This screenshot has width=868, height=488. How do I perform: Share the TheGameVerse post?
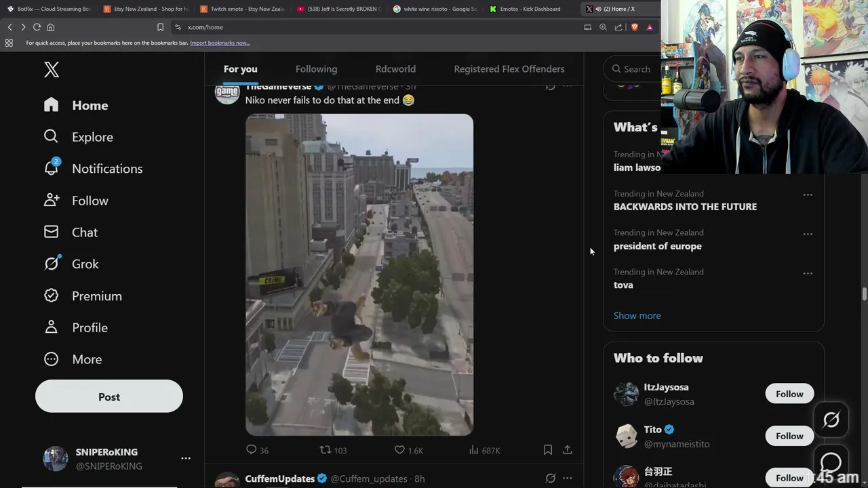pos(568,449)
